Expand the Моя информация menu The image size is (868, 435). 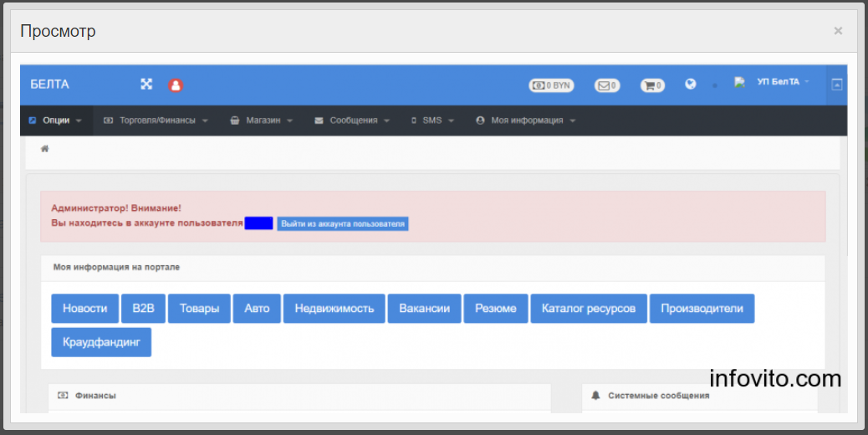[526, 120]
